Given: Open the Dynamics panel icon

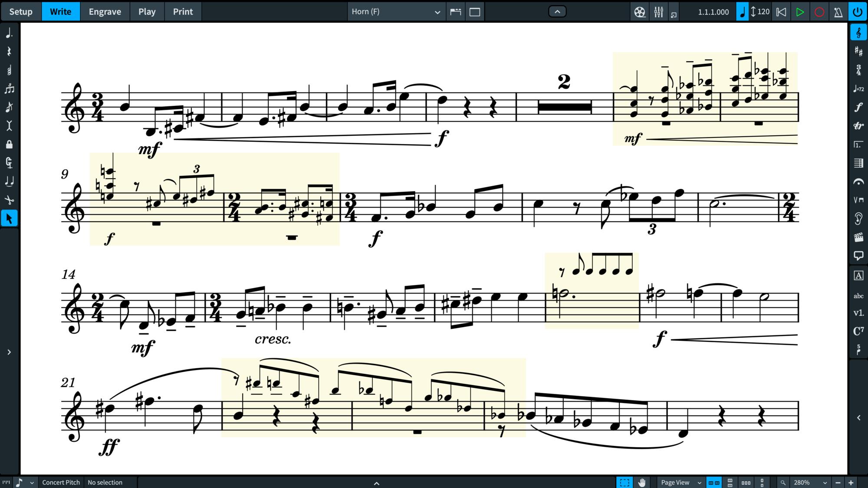Looking at the screenshot, I should (858, 107).
